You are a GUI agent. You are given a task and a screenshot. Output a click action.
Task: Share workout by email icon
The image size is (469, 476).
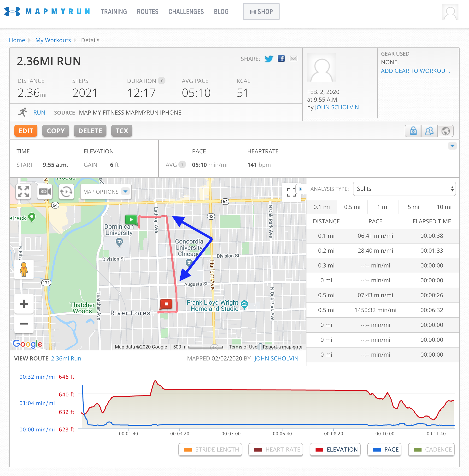click(293, 59)
